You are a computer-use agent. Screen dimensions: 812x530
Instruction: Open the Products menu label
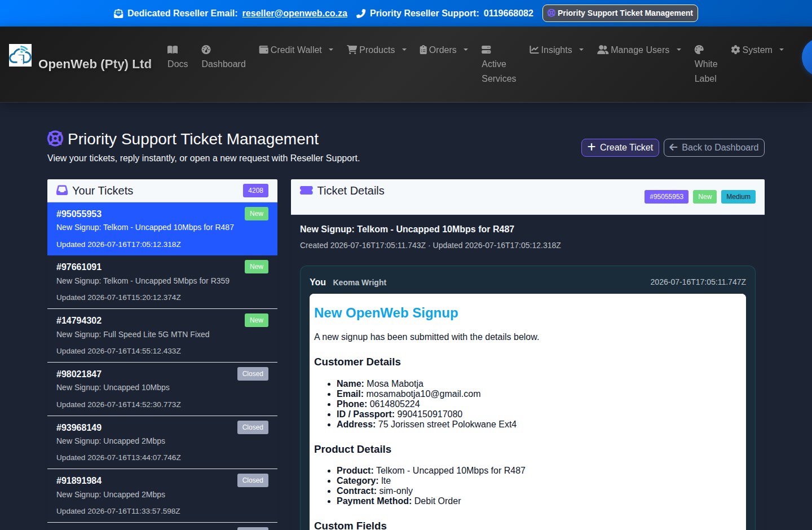click(377, 50)
